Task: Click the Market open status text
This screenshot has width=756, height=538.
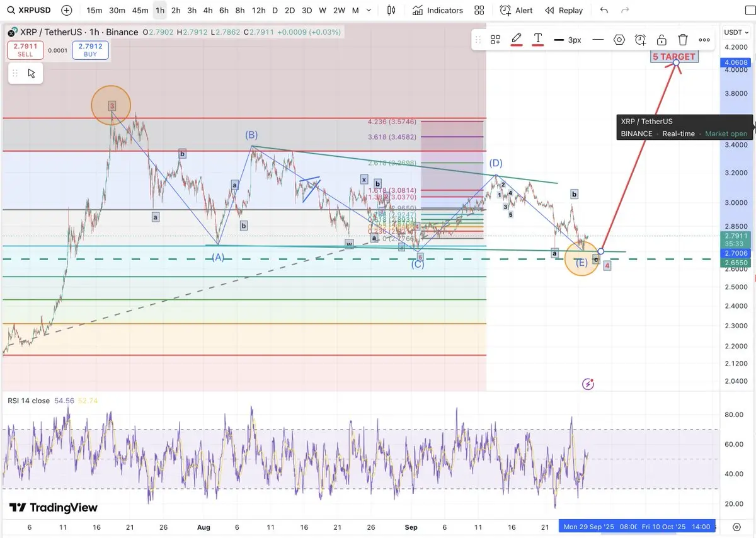Action: (726, 134)
